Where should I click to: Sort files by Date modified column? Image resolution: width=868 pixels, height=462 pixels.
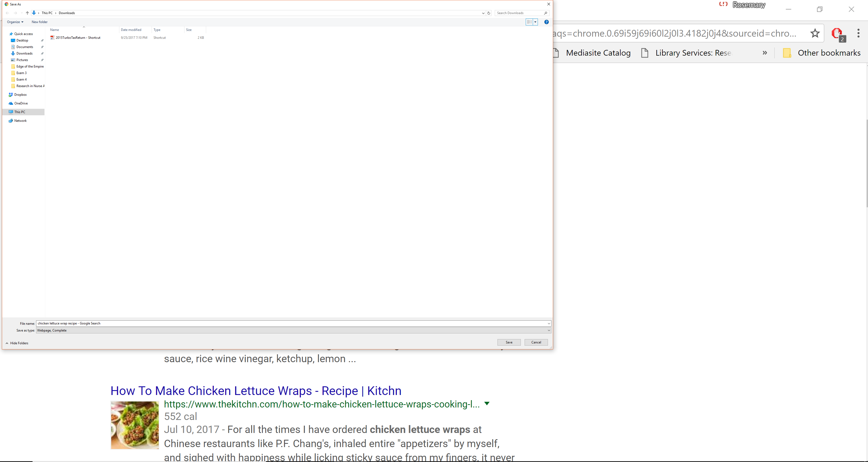click(131, 30)
